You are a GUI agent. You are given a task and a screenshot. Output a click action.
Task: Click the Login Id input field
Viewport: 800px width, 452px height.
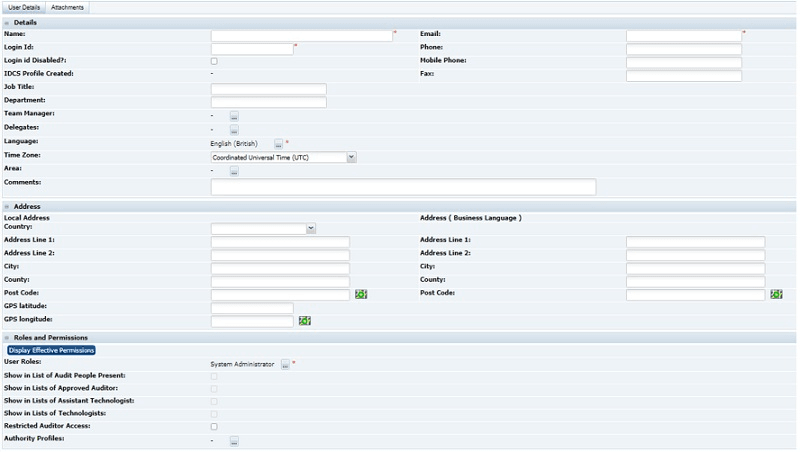point(252,49)
